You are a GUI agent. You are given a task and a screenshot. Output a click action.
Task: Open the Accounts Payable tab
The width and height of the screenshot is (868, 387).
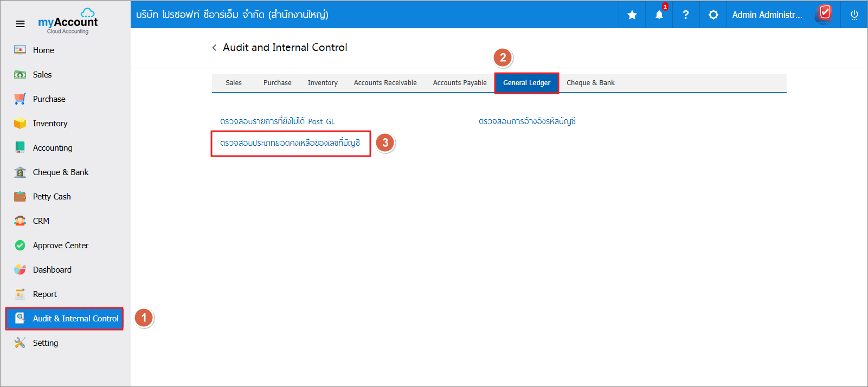[460, 83]
